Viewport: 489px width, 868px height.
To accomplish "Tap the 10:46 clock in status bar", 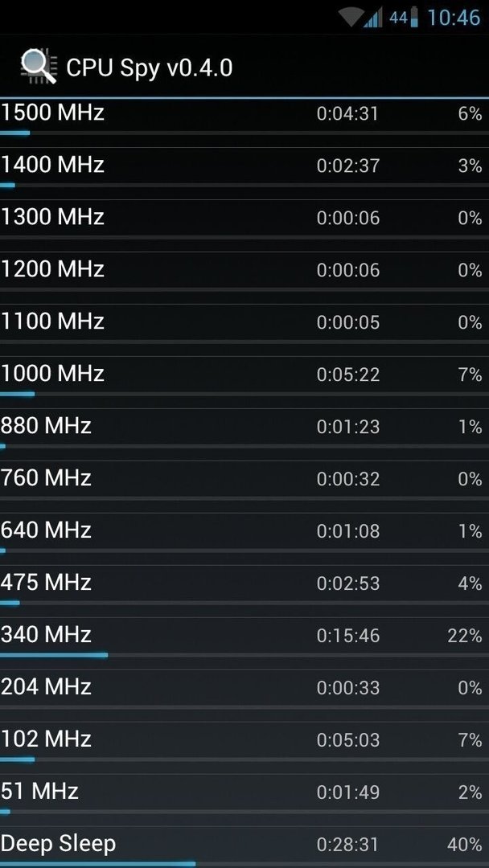I will 454,18.
